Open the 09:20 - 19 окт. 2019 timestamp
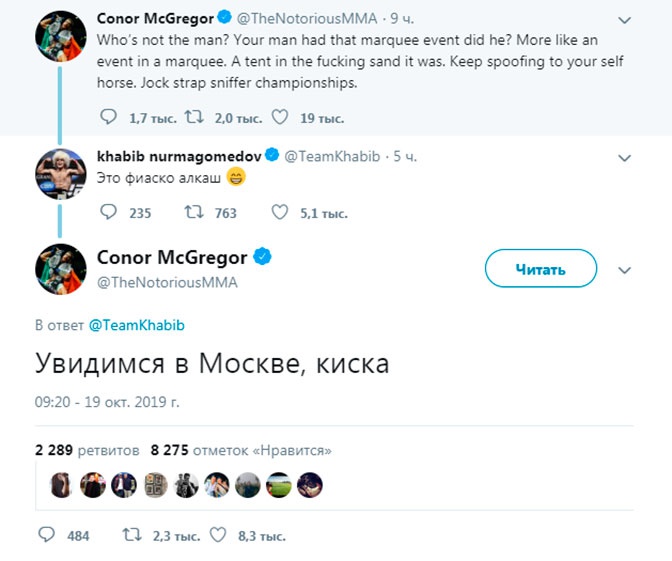The height and width of the screenshot is (561, 672). (x=107, y=401)
